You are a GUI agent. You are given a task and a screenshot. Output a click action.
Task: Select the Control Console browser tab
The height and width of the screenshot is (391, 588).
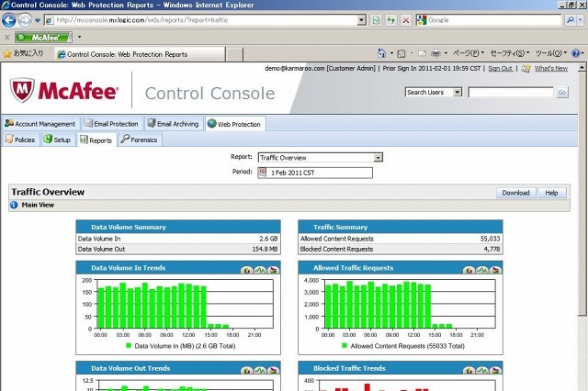tap(140, 54)
